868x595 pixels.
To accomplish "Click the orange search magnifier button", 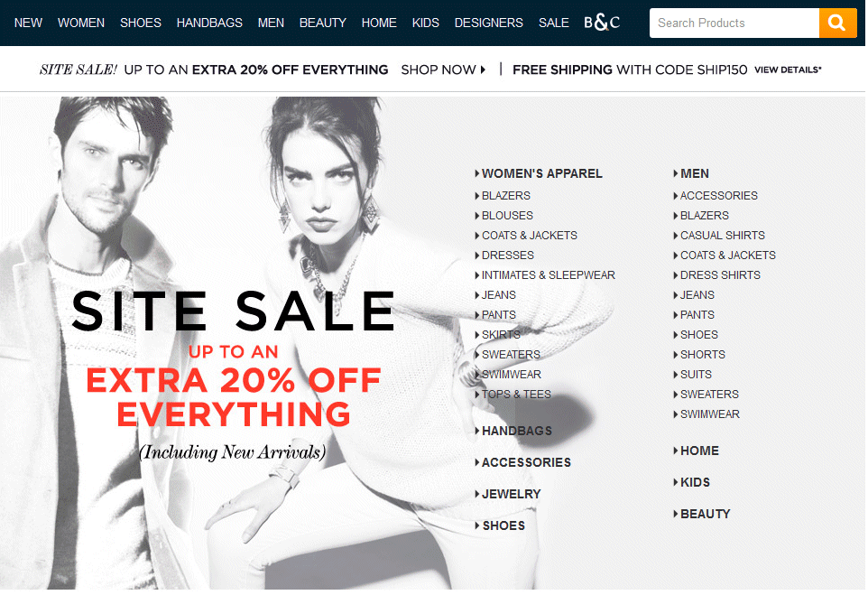I will click(x=837, y=23).
